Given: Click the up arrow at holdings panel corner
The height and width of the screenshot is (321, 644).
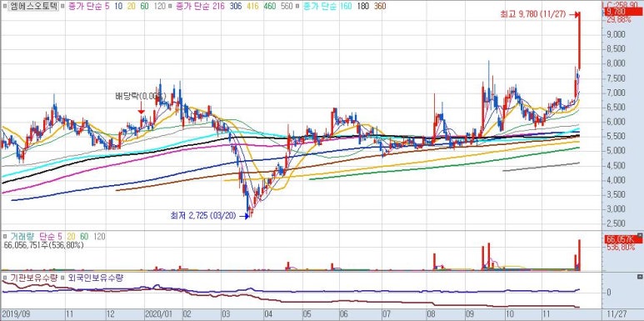Looking at the screenshot, I should click(640, 277).
